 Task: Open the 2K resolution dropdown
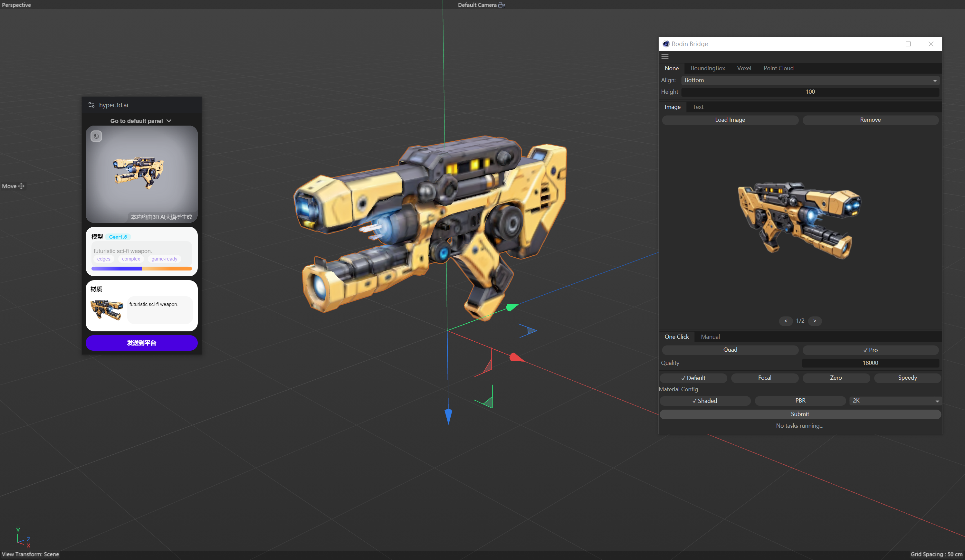coord(894,400)
